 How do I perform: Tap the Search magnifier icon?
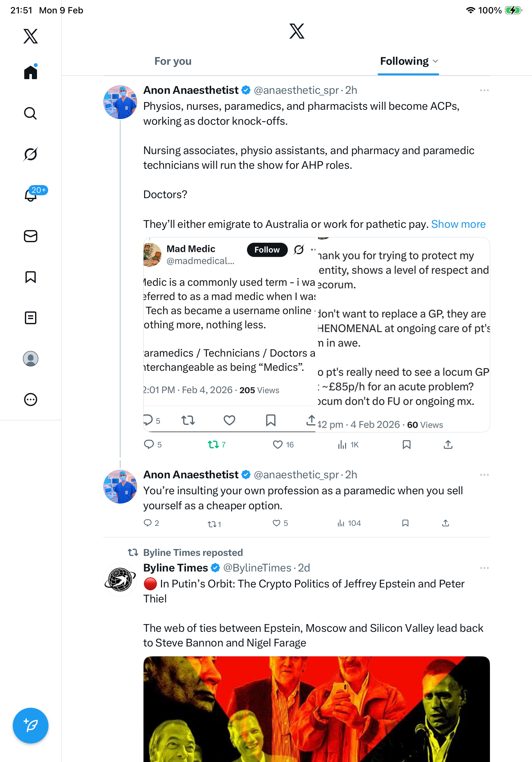coord(31,113)
